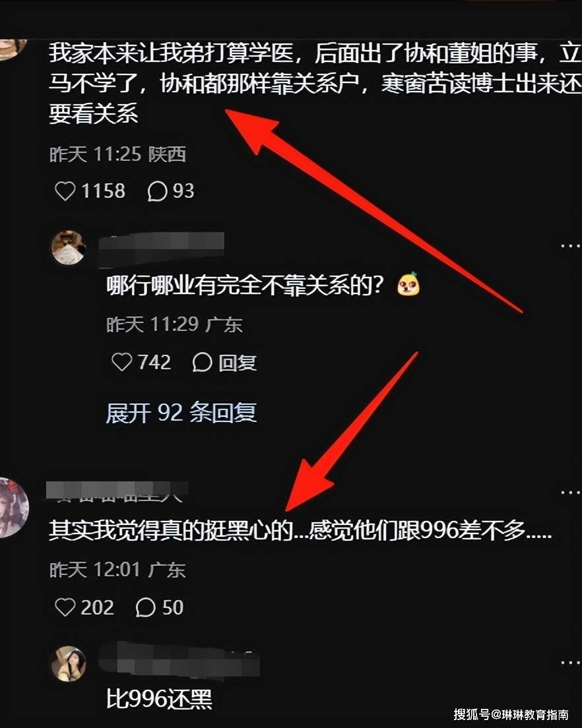This screenshot has height=728, width=582.
Task: Open blurred username above 哪行哪业 reply
Action: (x=162, y=249)
